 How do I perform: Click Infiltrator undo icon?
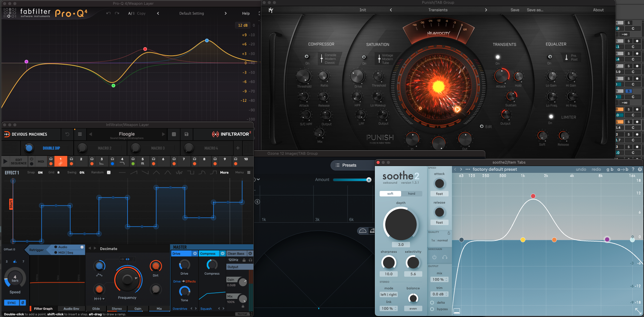pos(67,134)
